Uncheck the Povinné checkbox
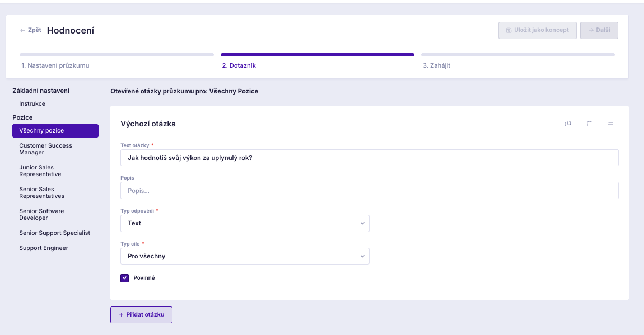This screenshot has width=644, height=335. tap(124, 278)
